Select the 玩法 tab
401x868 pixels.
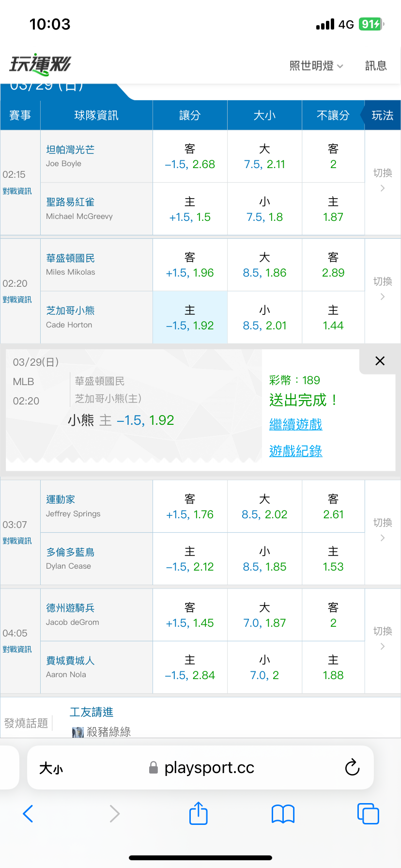tap(382, 115)
